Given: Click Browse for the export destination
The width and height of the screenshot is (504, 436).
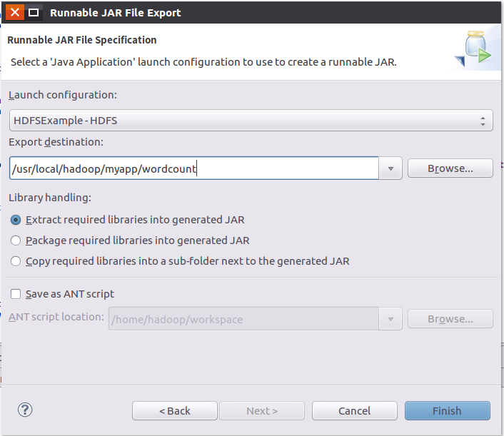Looking at the screenshot, I should [450, 168].
